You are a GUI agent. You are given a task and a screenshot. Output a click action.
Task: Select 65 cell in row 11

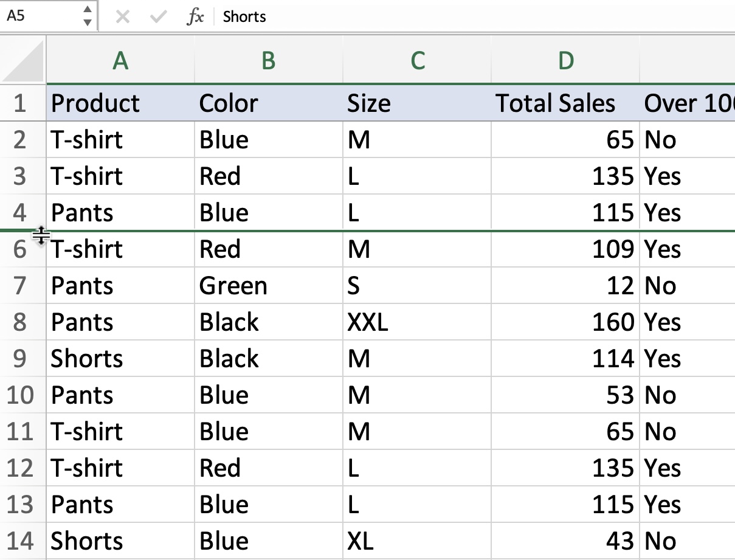click(x=565, y=431)
